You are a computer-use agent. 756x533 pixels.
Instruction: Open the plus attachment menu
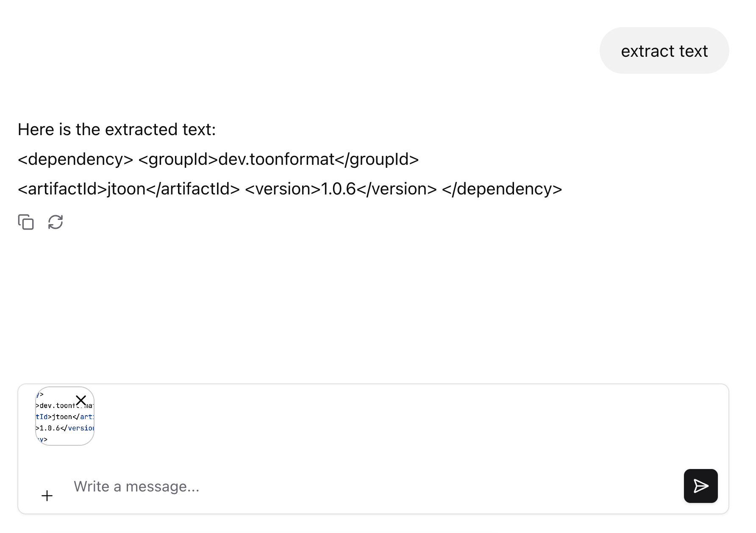pyautogui.click(x=47, y=495)
